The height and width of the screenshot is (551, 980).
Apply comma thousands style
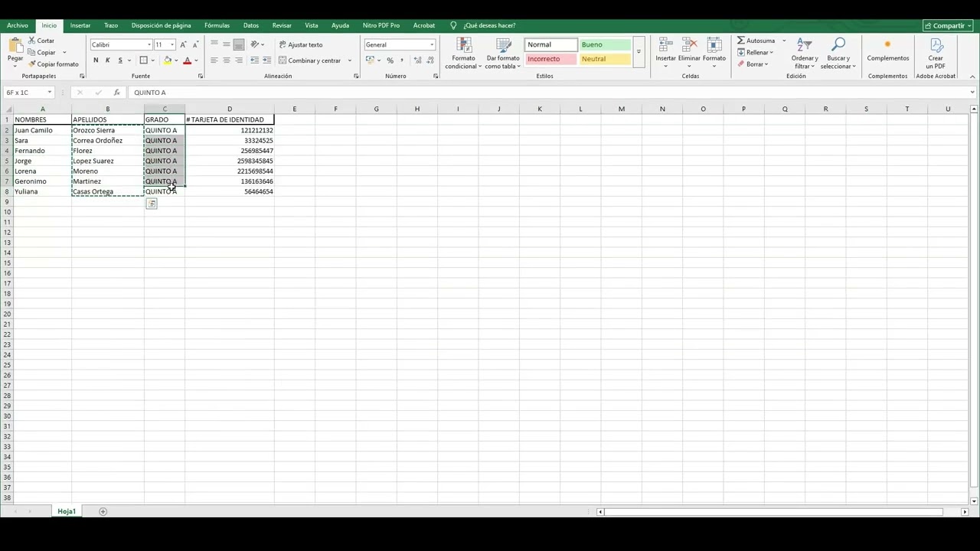[x=402, y=60]
